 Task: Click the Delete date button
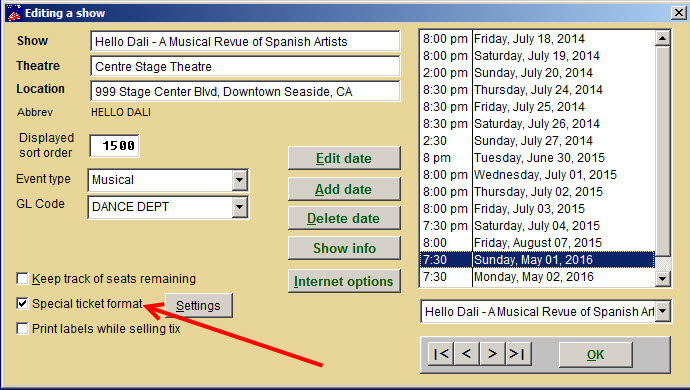point(344,218)
